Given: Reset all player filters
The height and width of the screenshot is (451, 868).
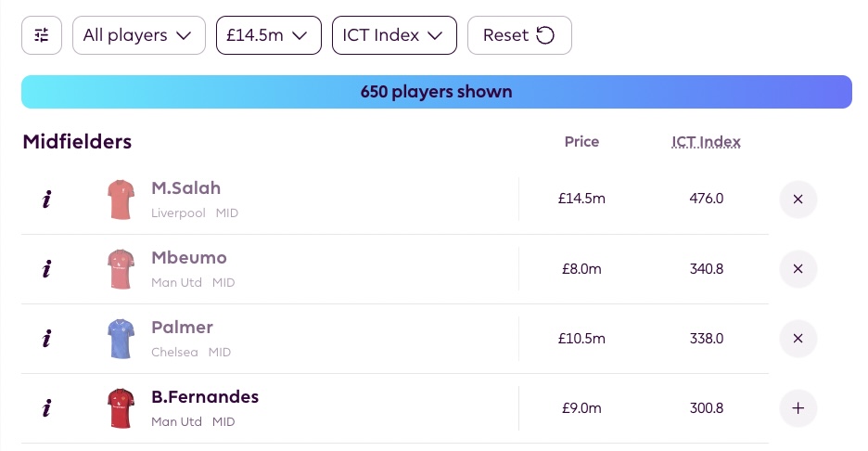Looking at the screenshot, I should point(519,35).
